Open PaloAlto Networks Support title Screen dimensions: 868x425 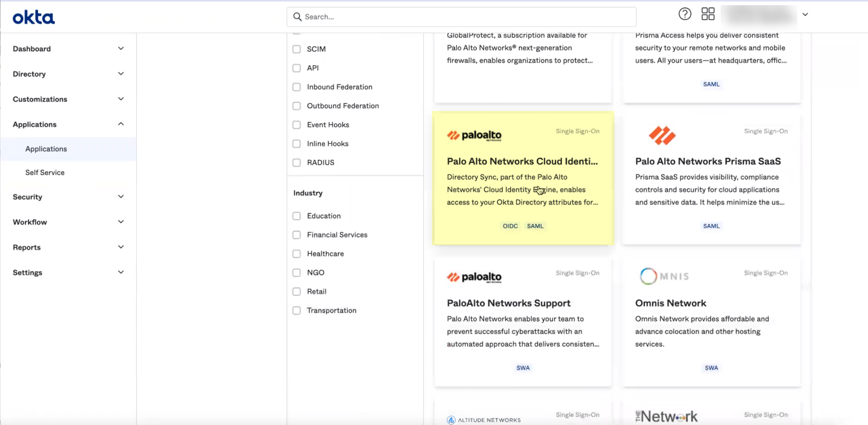pyautogui.click(x=509, y=303)
